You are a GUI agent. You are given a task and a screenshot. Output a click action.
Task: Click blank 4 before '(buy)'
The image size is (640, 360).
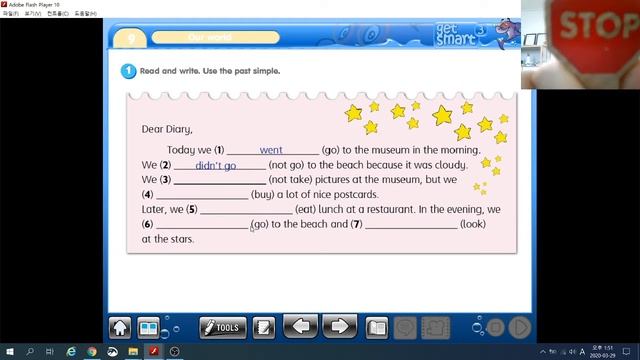coord(202,195)
